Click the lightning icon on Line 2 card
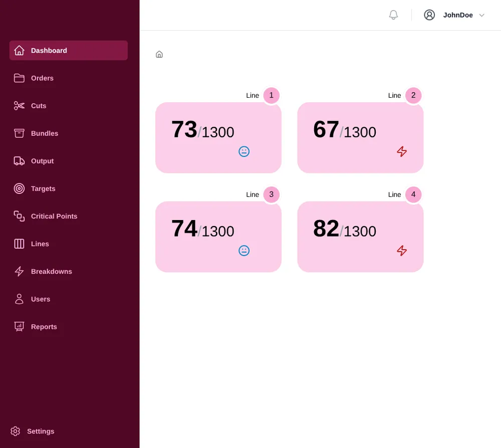The height and width of the screenshot is (448, 501). pos(401,151)
